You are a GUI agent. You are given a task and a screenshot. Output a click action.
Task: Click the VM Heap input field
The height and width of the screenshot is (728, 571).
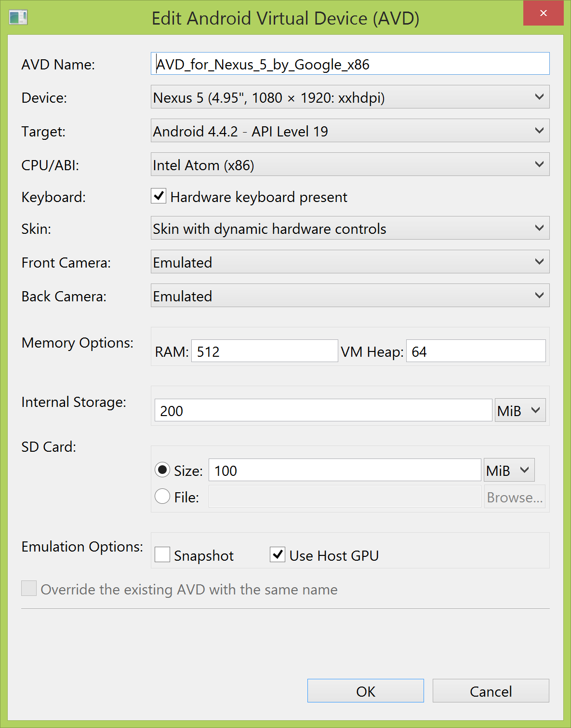pos(476,351)
